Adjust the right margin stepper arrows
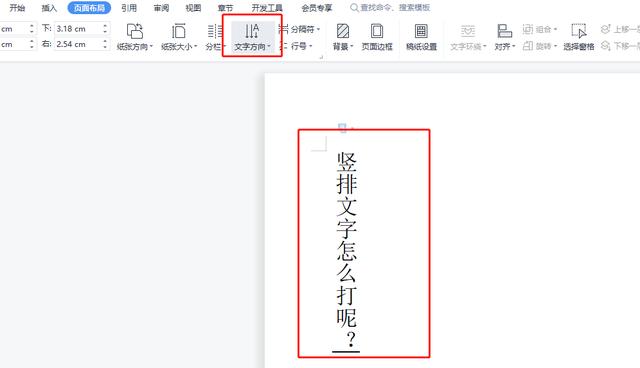This screenshot has width=640, height=368. (105, 44)
